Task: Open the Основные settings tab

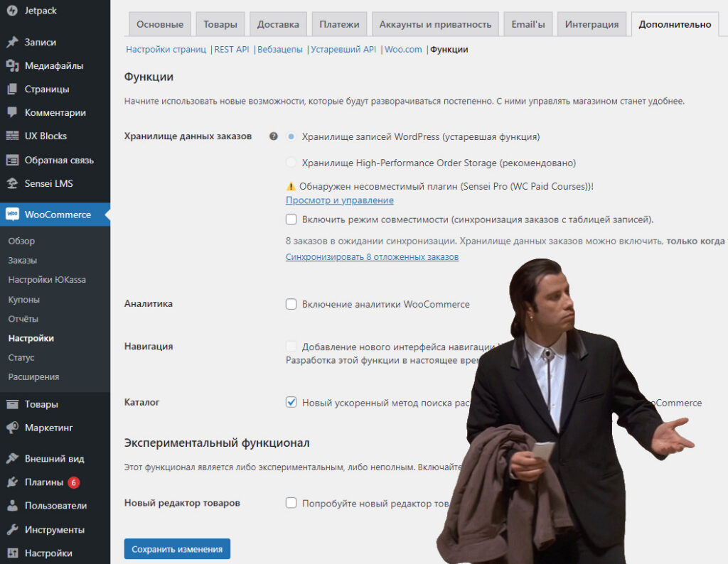Action: click(x=160, y=24)
